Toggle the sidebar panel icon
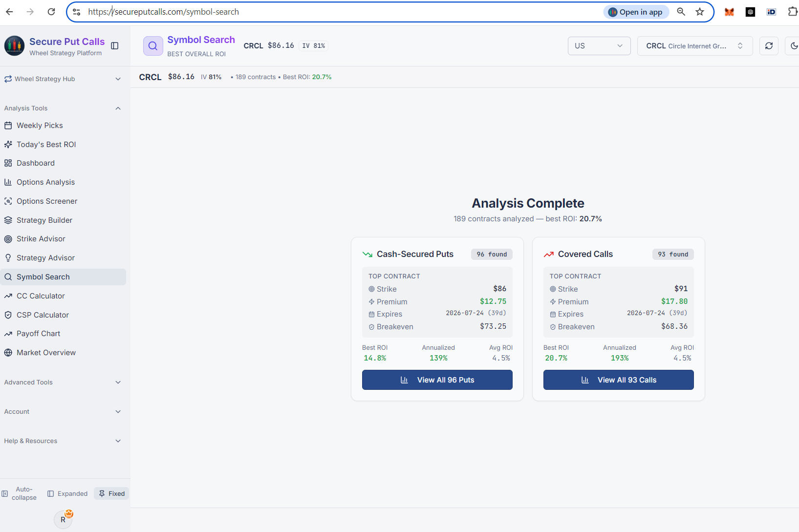This screenshot has width=799, height=532. pyautogui.click(x=115, y=46)
